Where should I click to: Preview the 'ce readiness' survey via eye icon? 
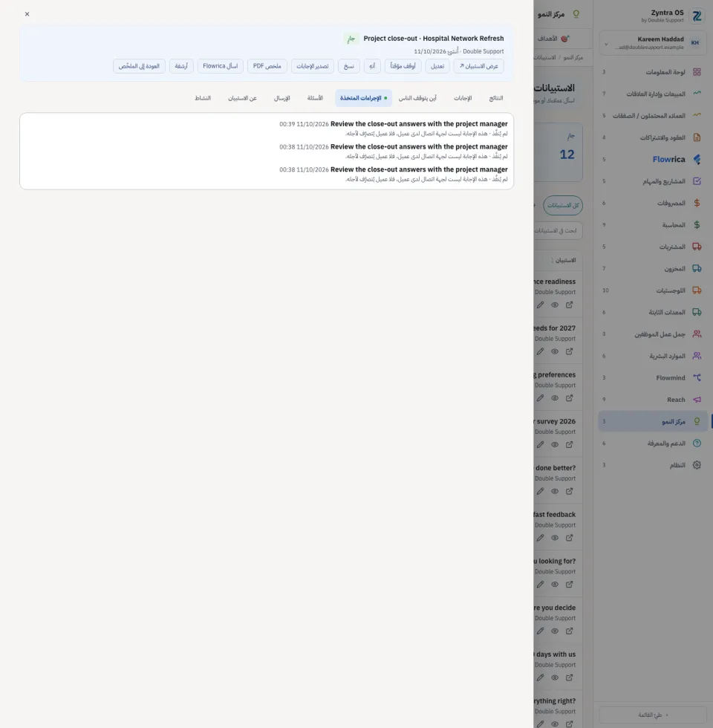click(x=555, y=305)
